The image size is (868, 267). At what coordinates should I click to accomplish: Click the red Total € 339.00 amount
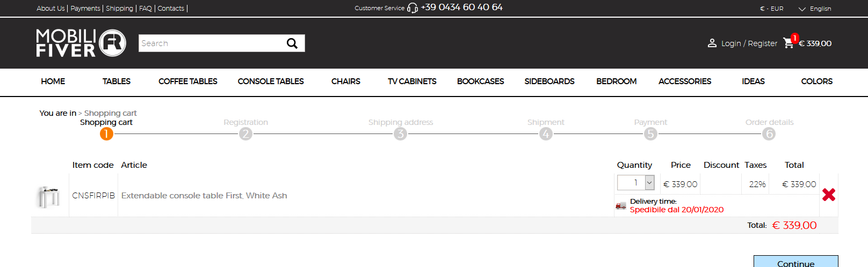[x=794, y=226]
